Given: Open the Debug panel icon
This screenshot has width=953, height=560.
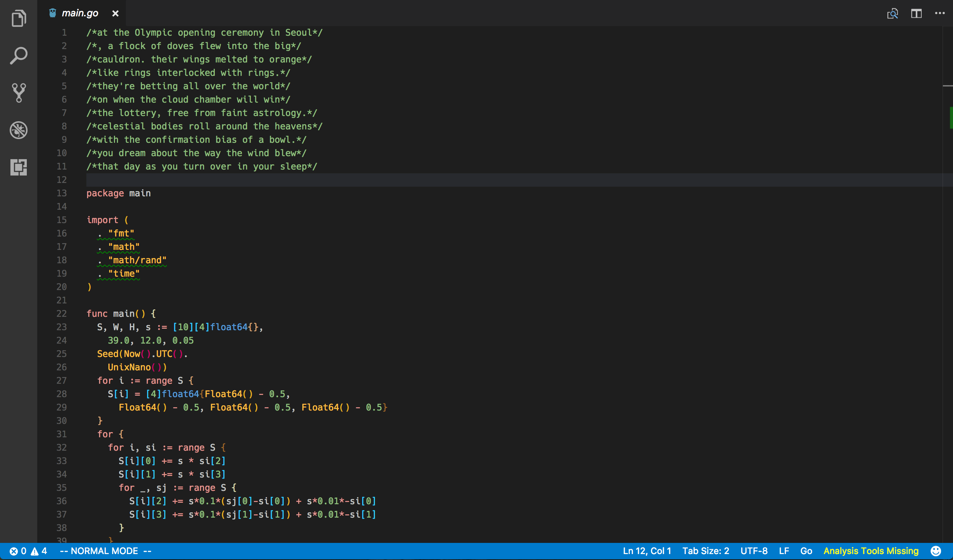Looking at the screenshot, I should (19, 130).
